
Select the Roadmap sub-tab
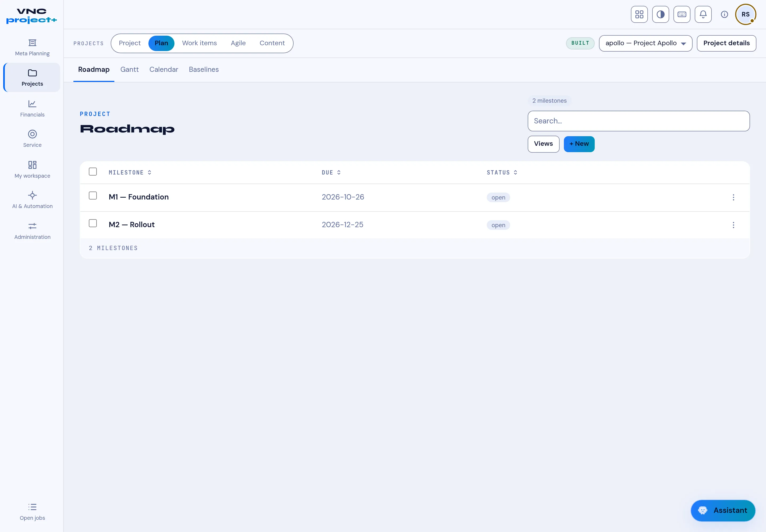(94, 70)
